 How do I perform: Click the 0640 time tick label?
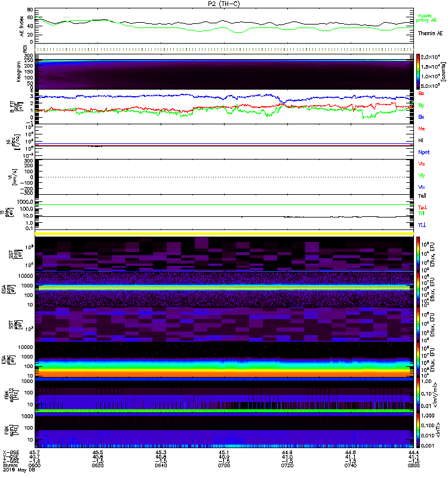click(x=161, y=465)
